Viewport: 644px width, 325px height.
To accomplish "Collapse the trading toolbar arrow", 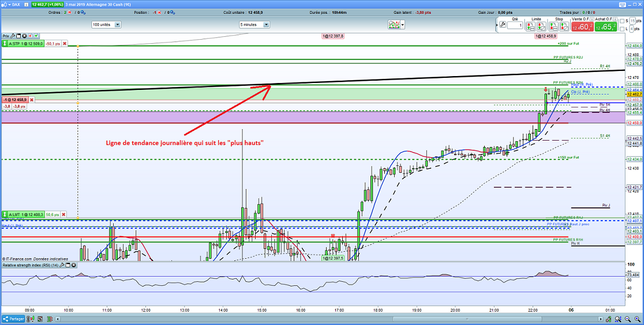I will point(496,25).
